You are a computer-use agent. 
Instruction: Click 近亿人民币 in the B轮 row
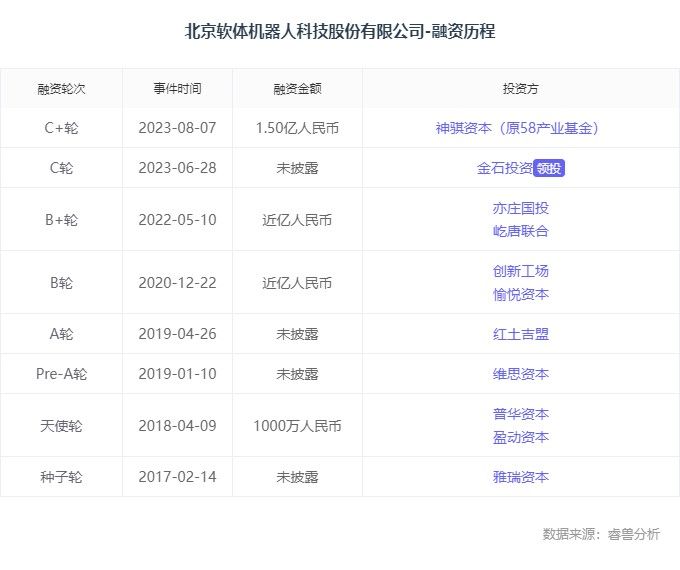(x=297, y=283)
